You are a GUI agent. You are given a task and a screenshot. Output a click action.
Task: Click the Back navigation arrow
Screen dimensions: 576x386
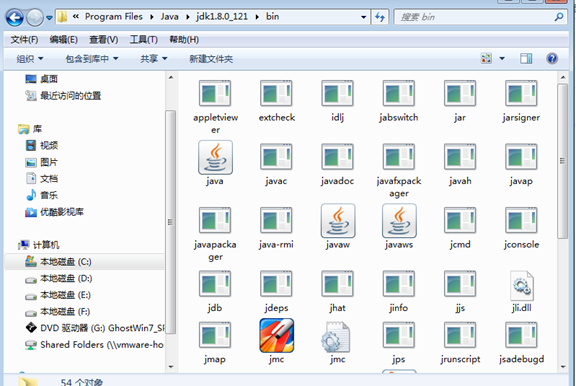pyautogui.click(x=15, y=17)
